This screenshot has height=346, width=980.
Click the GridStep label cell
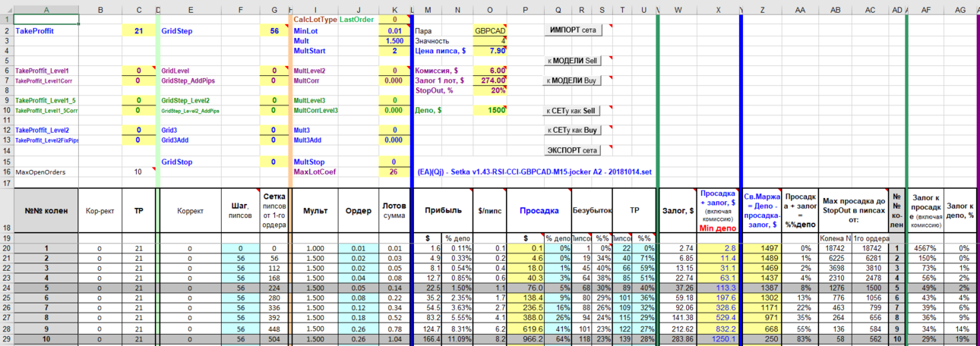click(x=190, y=31)
